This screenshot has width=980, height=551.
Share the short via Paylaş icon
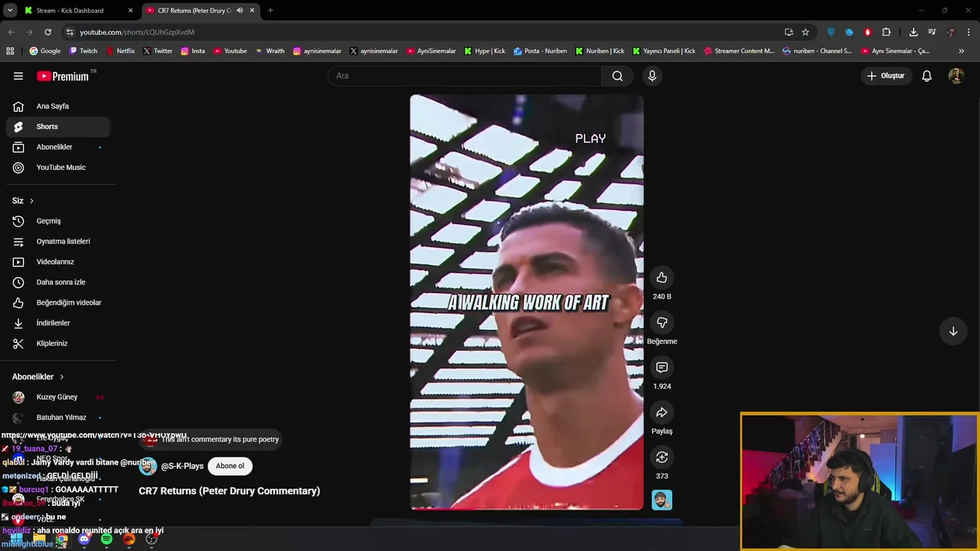point(661,412)
